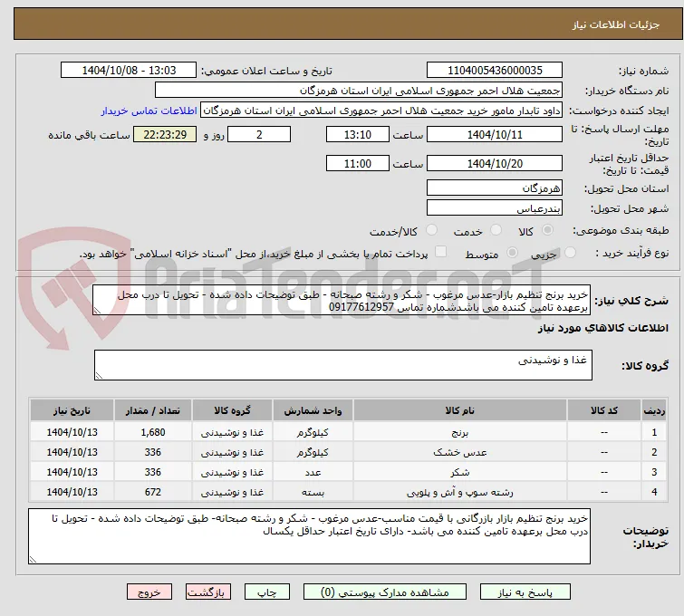Image resolution: width=684 pixels, height=616 pixels.
Task: Click the توضیحات خریدار text area
Action: [x=309, y=536]
